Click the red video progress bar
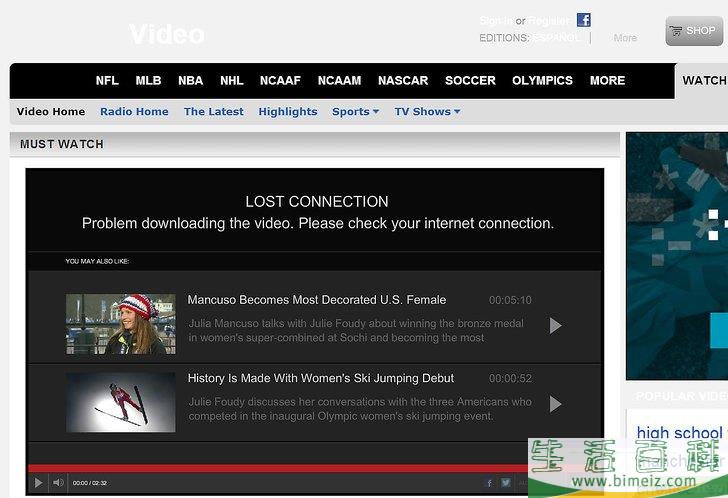728x498 pixels. [300, 468]
